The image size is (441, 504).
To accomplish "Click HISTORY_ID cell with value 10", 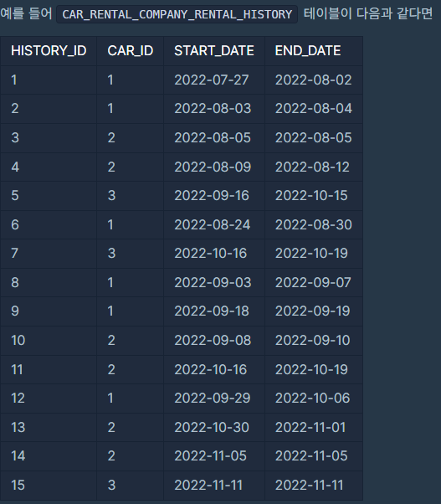I will coord(49,341).
